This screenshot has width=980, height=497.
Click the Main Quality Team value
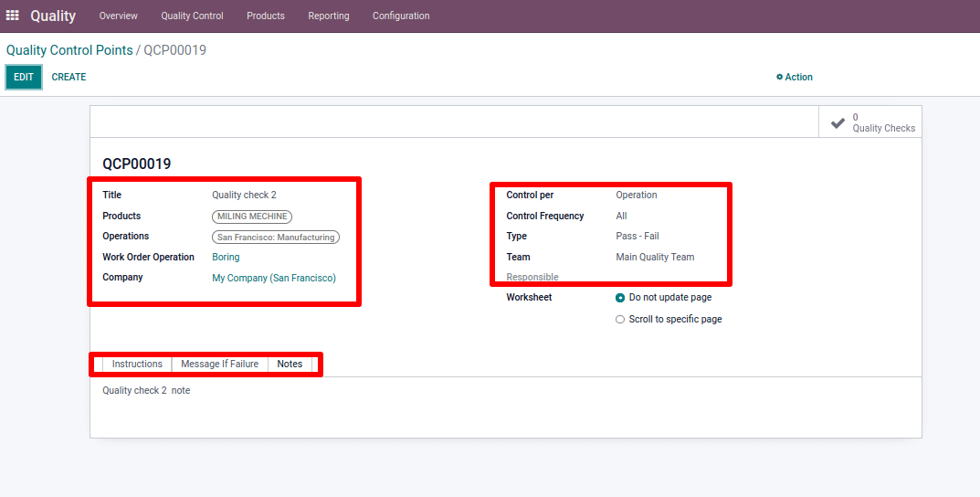pyautogui.click(x=655, y=257)
